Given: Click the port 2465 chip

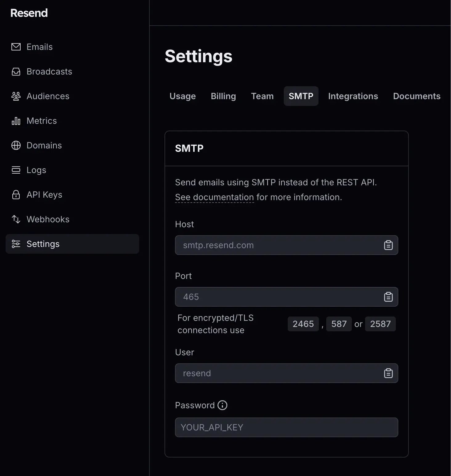Looking at the screenshot, I should pos(303,324).
